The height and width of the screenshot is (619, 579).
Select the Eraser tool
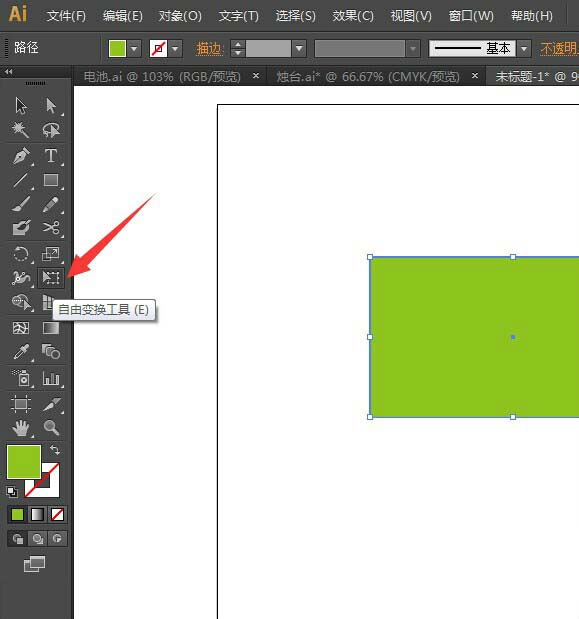pyautogui.click(x=21, y=228)
